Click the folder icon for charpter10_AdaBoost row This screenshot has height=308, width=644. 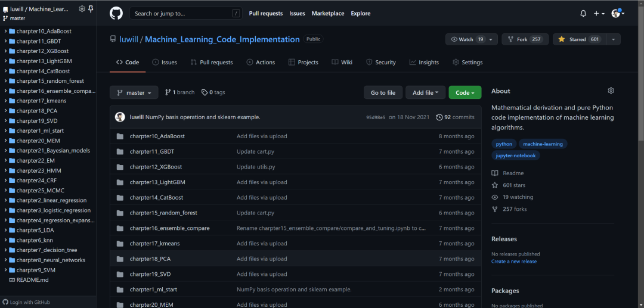point(120,136)
